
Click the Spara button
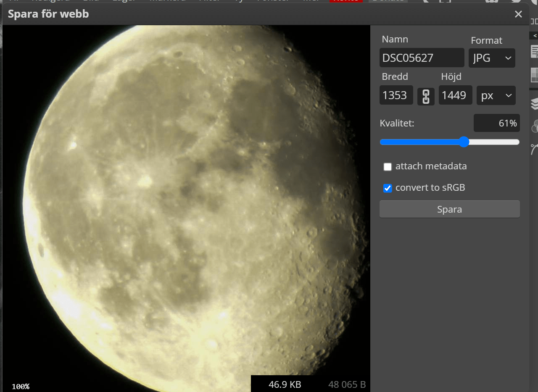[x=449, y=209]
